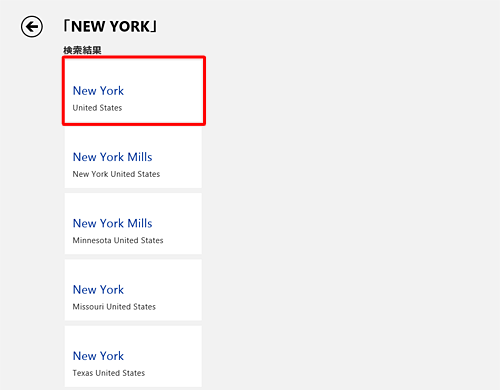Click the New York title of Missouri result
Image resolution: width=500 pixels, height=390 pixels.
click(x=98, y=290)
